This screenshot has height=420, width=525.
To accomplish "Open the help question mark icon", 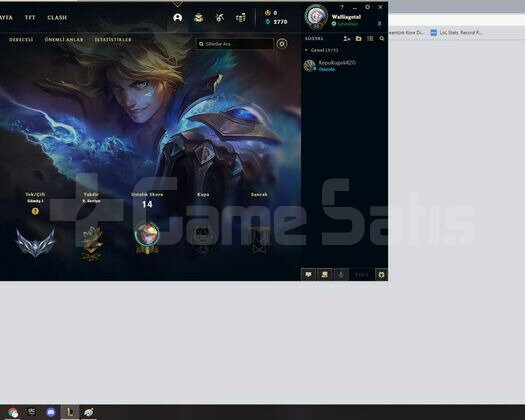I will (342, 7).
